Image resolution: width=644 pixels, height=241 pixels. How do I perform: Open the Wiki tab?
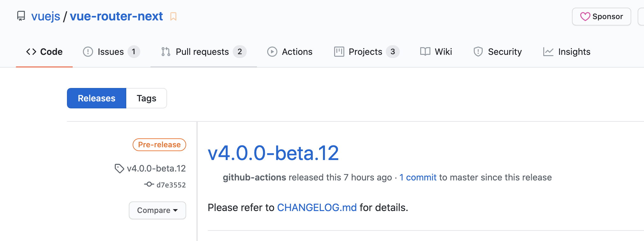coord(436,52)
